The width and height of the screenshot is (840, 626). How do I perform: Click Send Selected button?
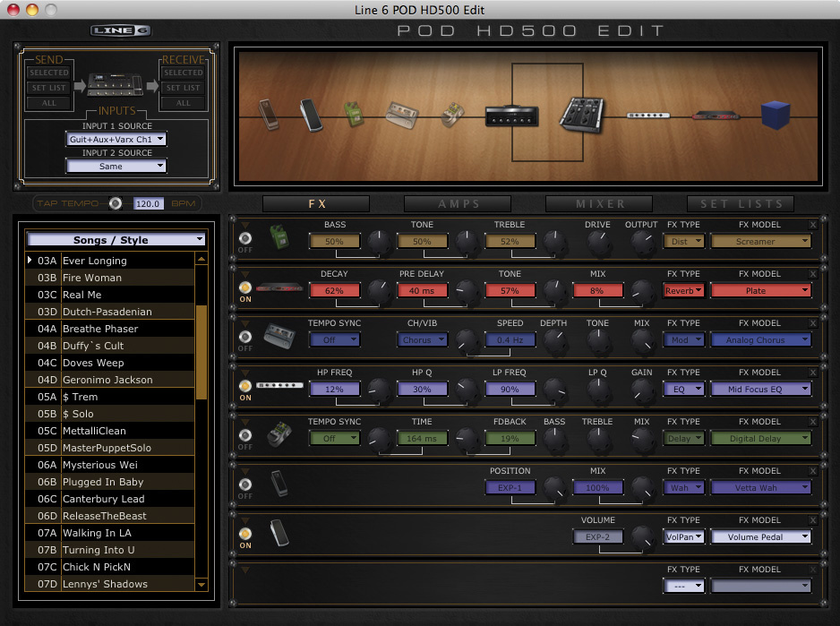48,73
